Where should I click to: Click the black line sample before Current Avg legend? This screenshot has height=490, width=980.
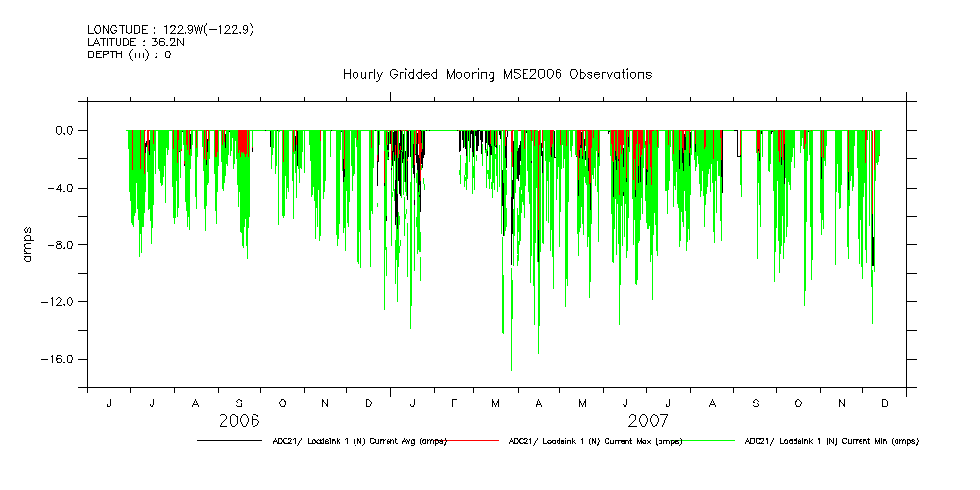229,441
